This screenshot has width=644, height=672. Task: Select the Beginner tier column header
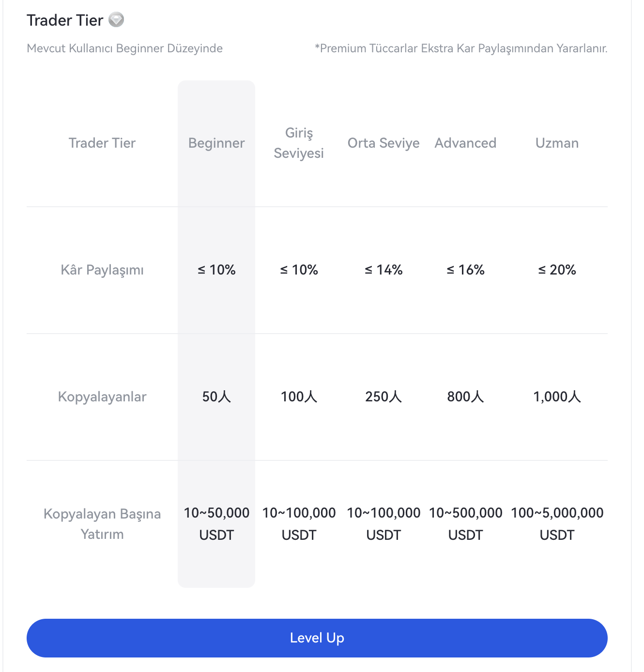pos(216,143)
